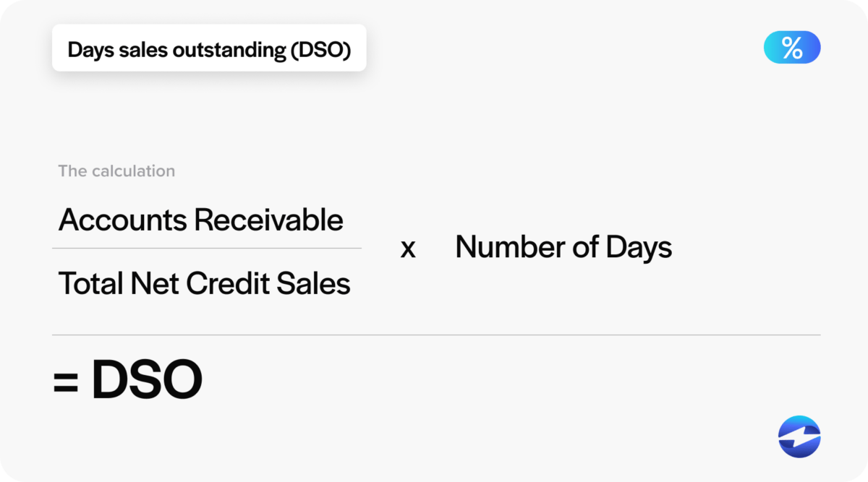Click the Accounts Receivable numerator text

(200, 220)
